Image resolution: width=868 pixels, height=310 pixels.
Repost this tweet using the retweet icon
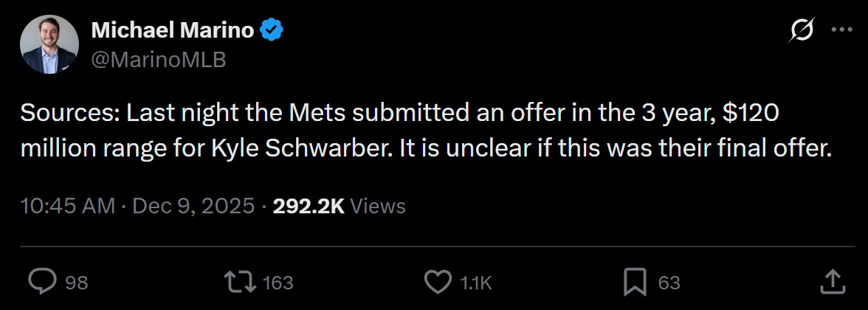coord(241,282)
